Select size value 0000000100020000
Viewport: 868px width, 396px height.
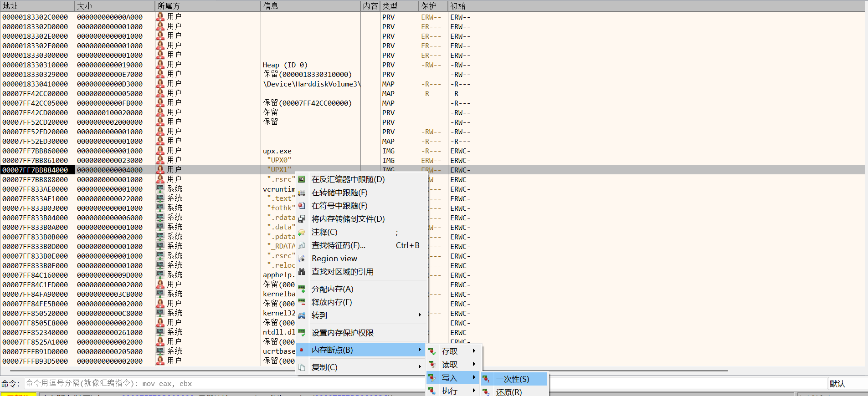(x=110, y=113)
